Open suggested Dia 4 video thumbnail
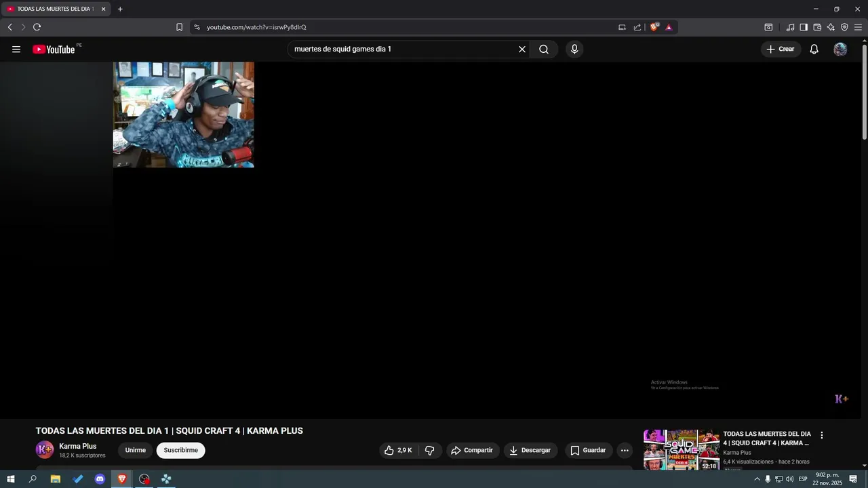Image resolution: width=868 pixels, height=488 pixels. [x=682, y=450]
